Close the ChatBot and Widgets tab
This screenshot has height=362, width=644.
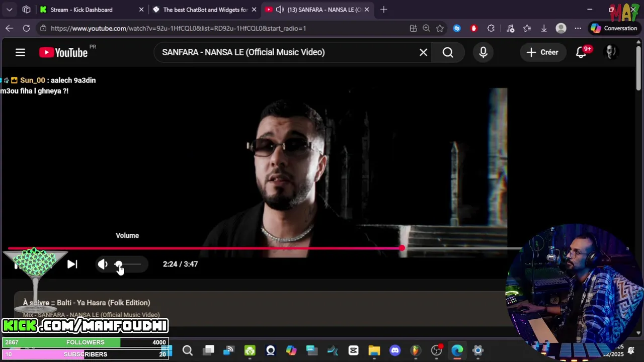pyautogui.click(x=254, y=10)
